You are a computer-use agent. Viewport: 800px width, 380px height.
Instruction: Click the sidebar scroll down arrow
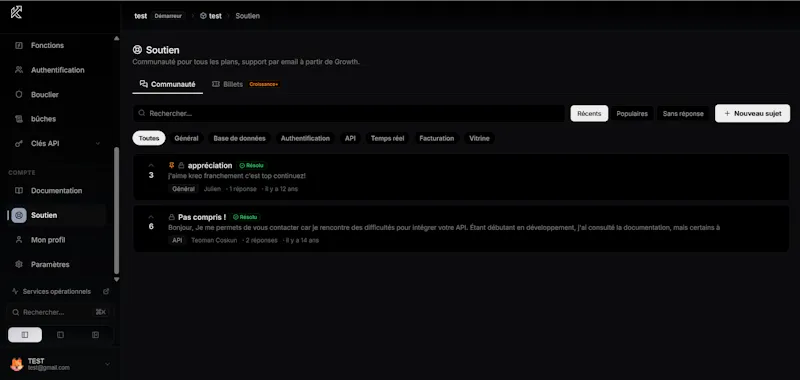point(116,279)
